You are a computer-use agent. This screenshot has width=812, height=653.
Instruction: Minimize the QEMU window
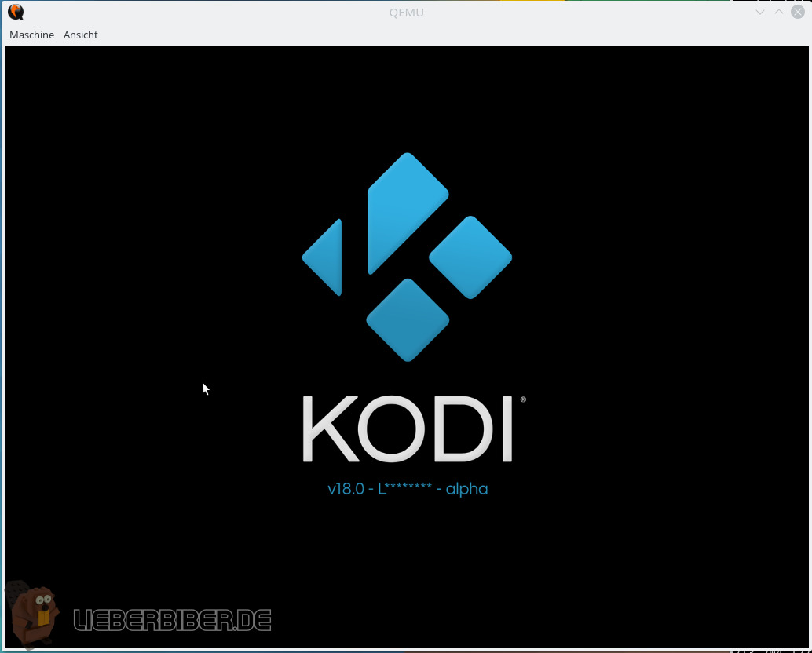pos(759,12)
